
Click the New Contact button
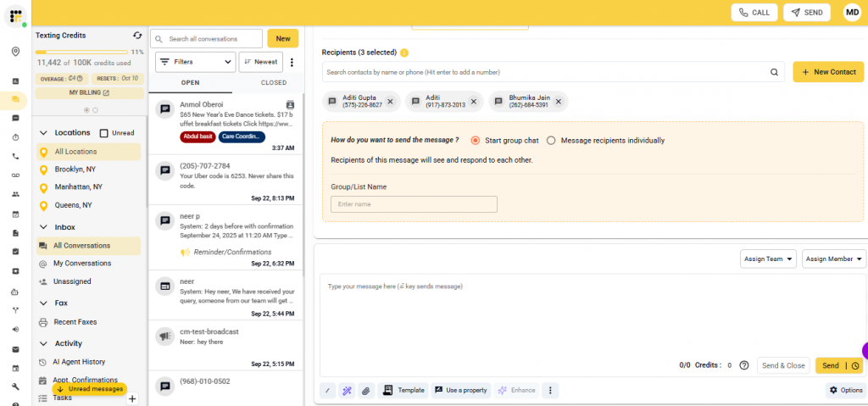tap(828, 72)
